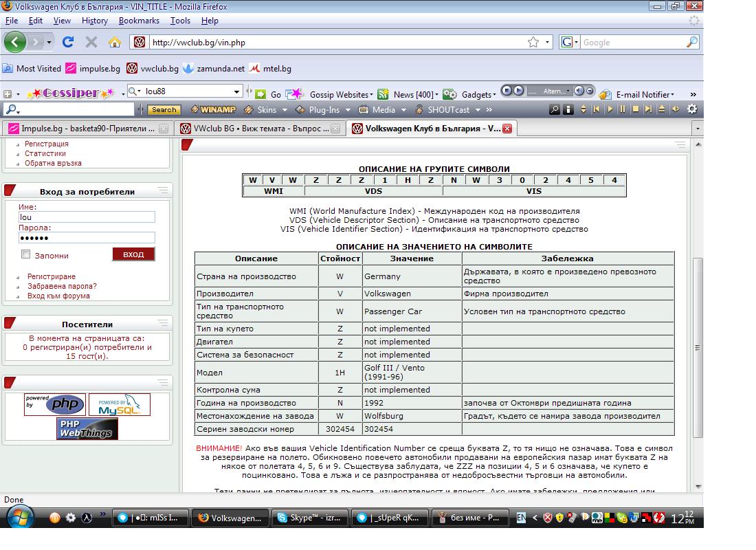Click the stop loading X icon
This screenshot has width=756, height=550.
(x=91, y=42)
